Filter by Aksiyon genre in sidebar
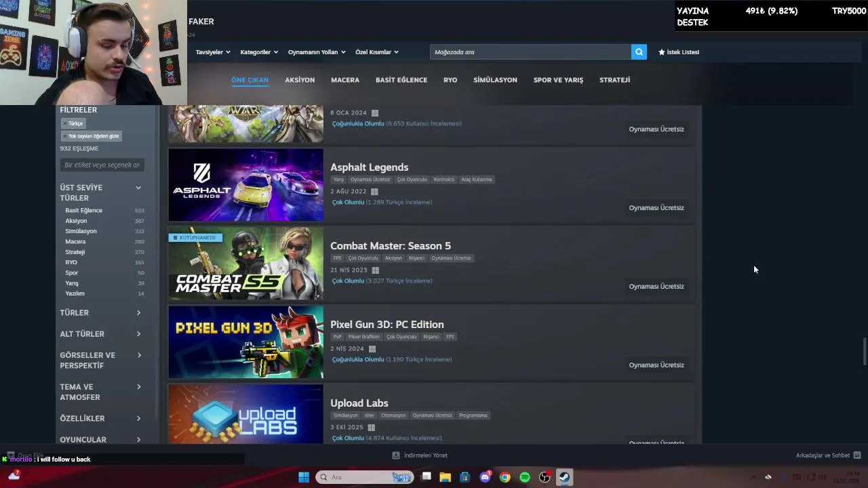 76,221
